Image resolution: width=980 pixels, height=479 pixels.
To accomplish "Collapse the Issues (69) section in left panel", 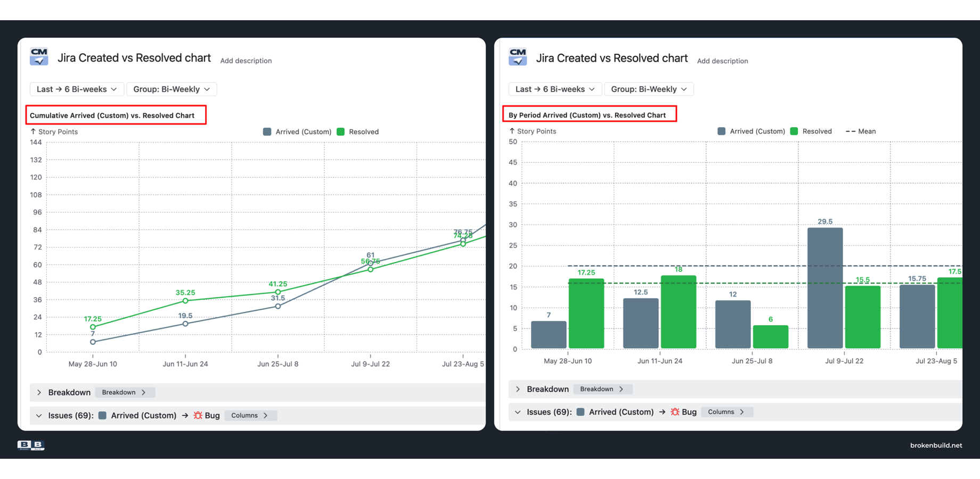I will click(x=39, y=415).
